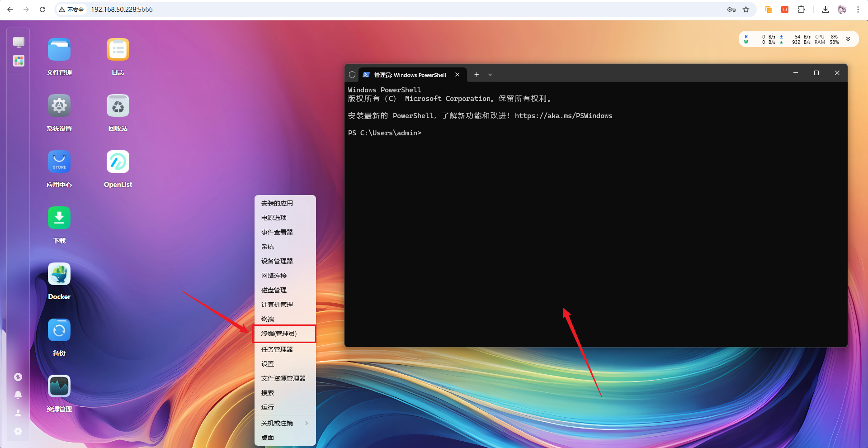Click the notification bell in sidebar
Screen dimensions: 868x448
[x=18, y=395]
